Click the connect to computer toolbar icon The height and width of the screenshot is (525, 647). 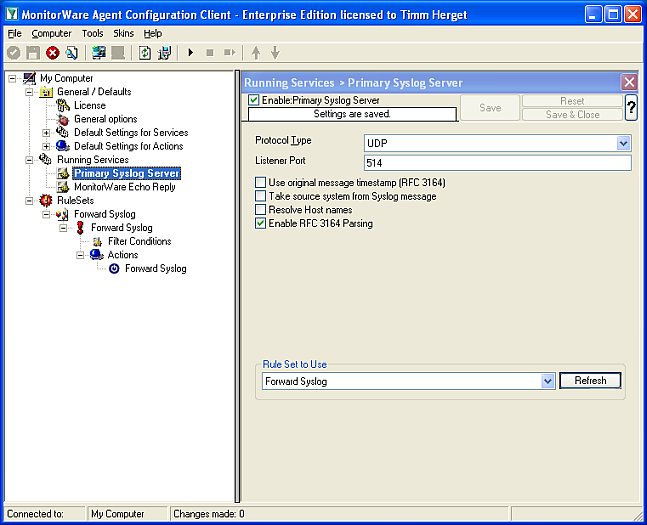[99, 52]
